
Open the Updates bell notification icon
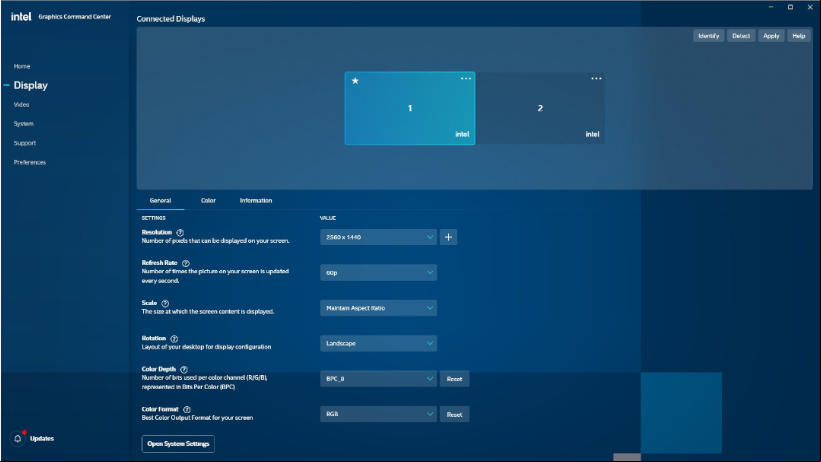[x=18, y=438]
